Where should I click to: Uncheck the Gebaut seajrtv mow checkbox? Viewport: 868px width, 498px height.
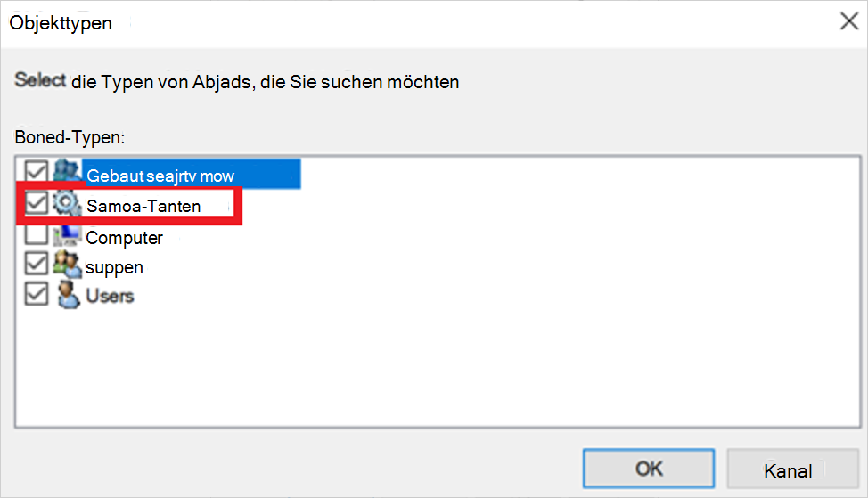coord(37,172)
